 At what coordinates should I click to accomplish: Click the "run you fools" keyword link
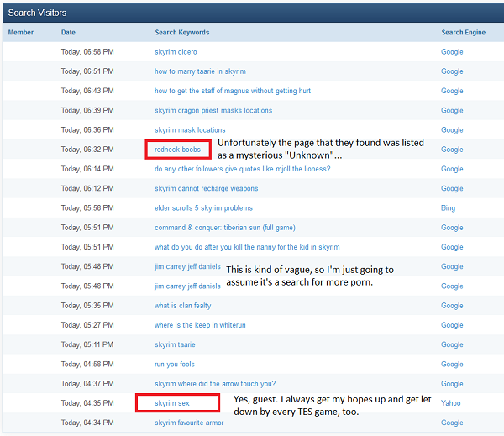174,365
